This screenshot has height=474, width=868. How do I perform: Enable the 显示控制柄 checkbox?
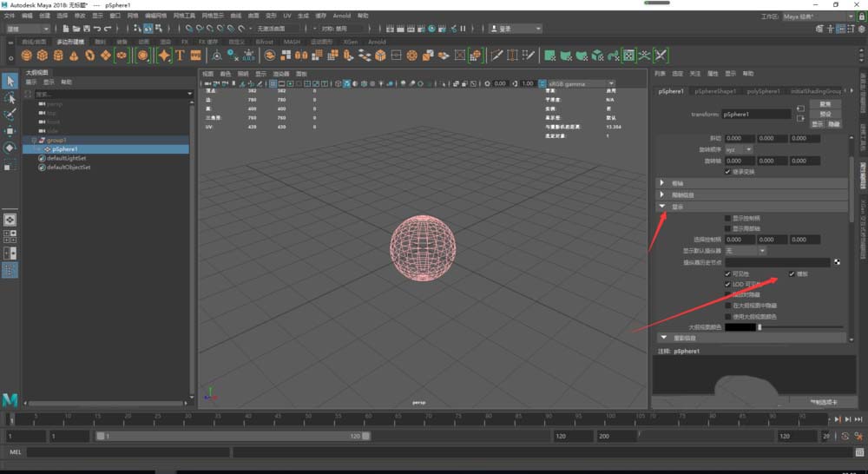click(727, 217)
